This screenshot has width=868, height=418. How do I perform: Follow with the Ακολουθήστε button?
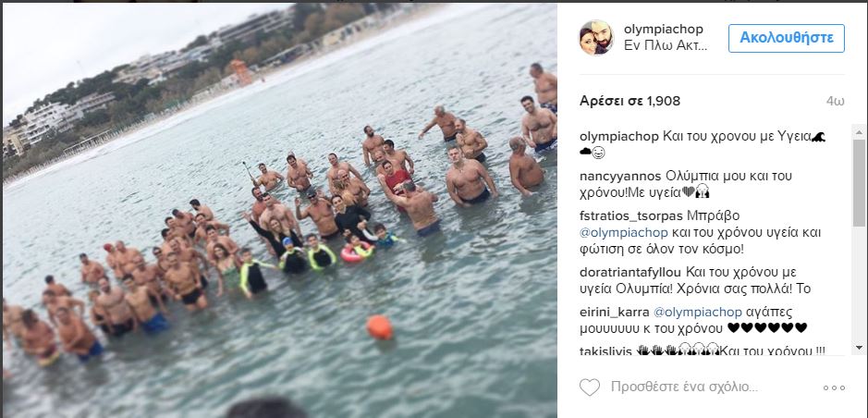point(786,38)
